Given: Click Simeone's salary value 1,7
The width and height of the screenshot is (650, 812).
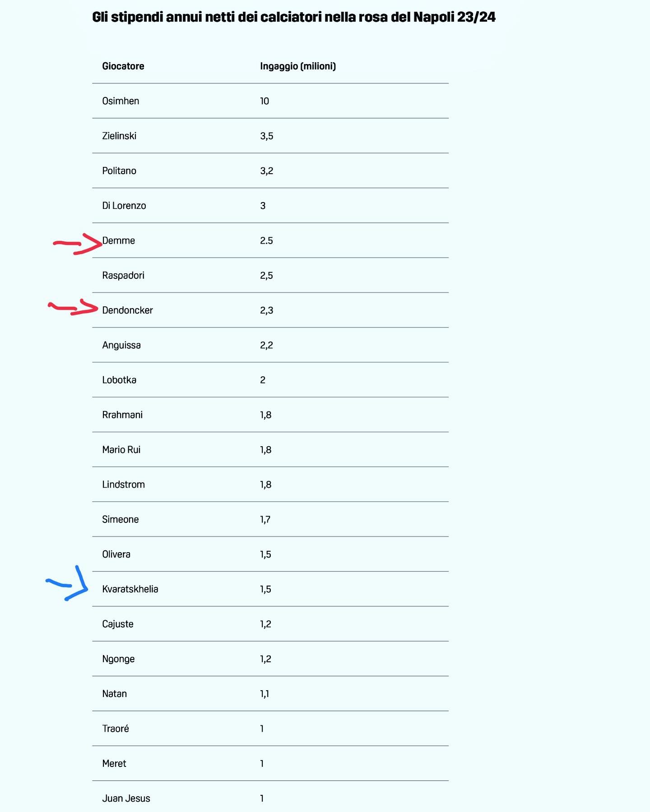Looking at the screenshot, I should tap(265, 519).
